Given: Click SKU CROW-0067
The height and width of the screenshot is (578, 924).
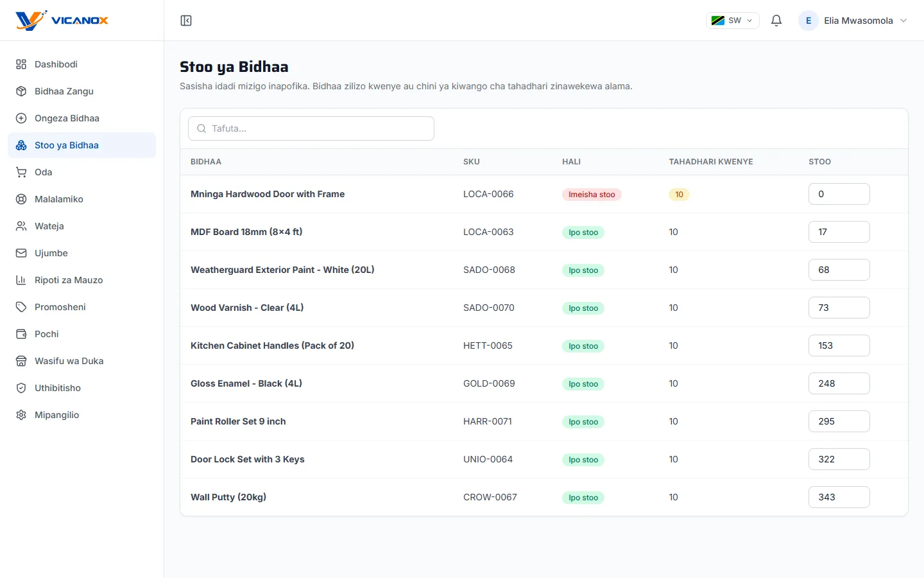Looking at the screenshot, I should point(490,497).
